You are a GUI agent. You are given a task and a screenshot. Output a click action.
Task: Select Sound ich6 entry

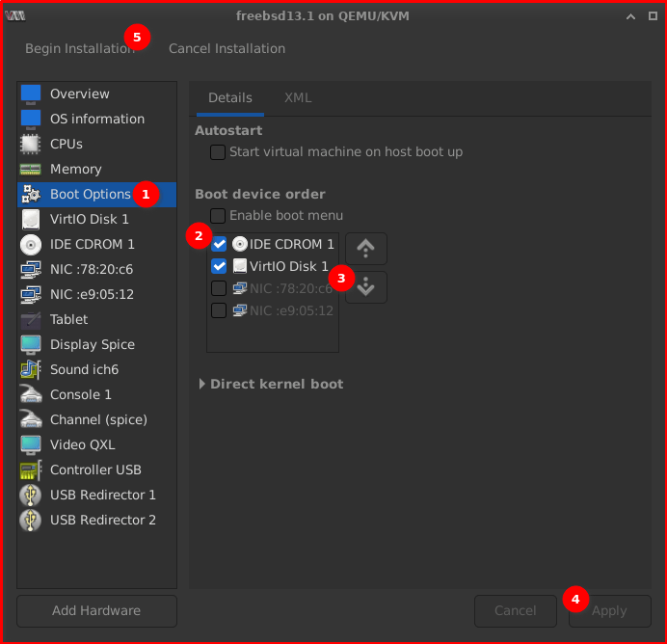[97, 369]
